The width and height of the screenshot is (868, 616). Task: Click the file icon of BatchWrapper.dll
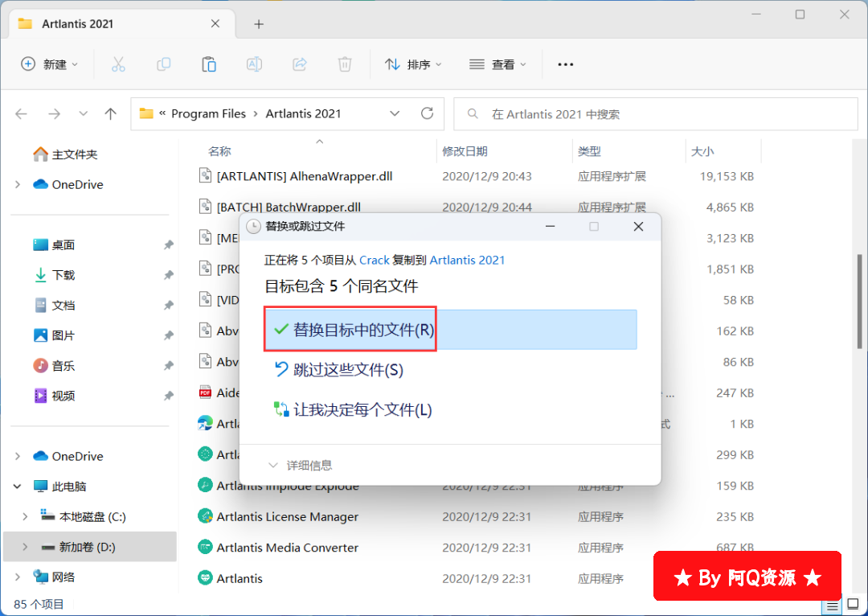(206, 207)
